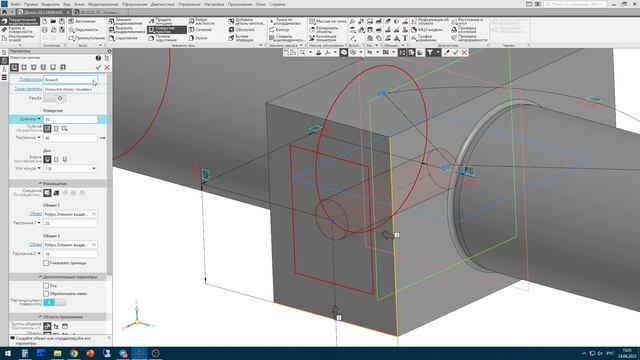Open the Диаметр label dropdown arrow
Viewport: 640px width, 360px height.
pyautogui.click(x=39, y=119)
